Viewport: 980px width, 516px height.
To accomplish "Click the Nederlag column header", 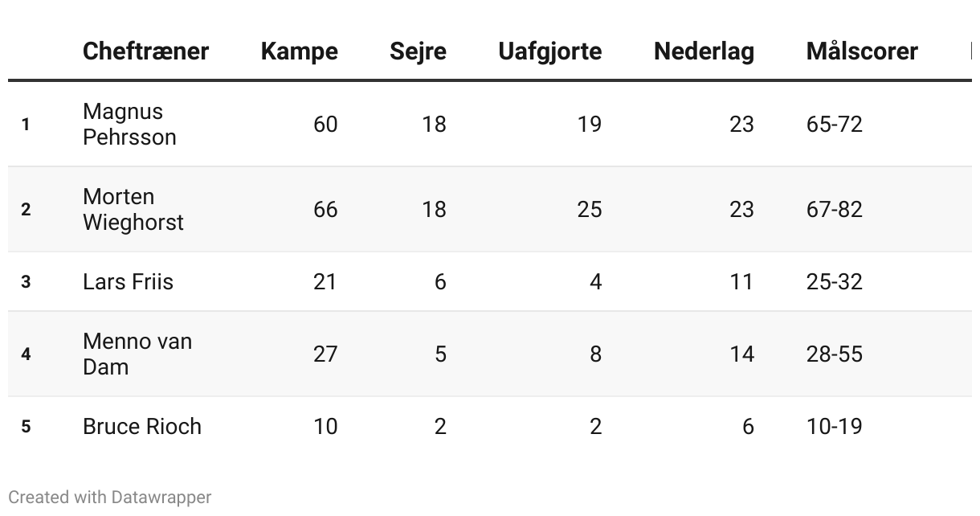I will (704, 51).
